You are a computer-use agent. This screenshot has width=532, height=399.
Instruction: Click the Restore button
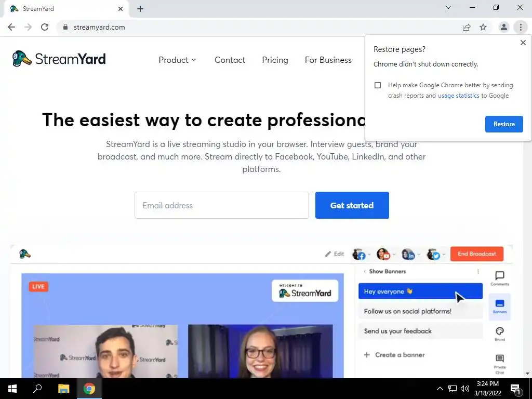504,124
